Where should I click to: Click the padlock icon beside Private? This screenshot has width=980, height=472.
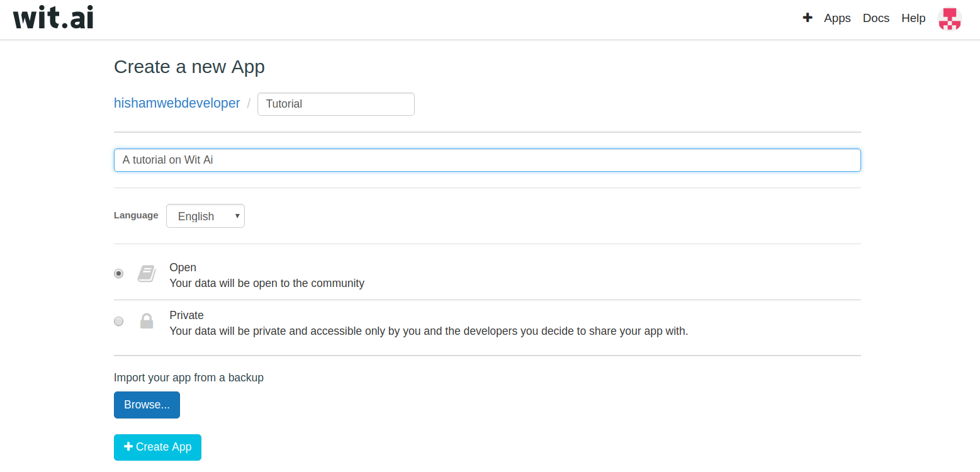[x=147, y=322]
